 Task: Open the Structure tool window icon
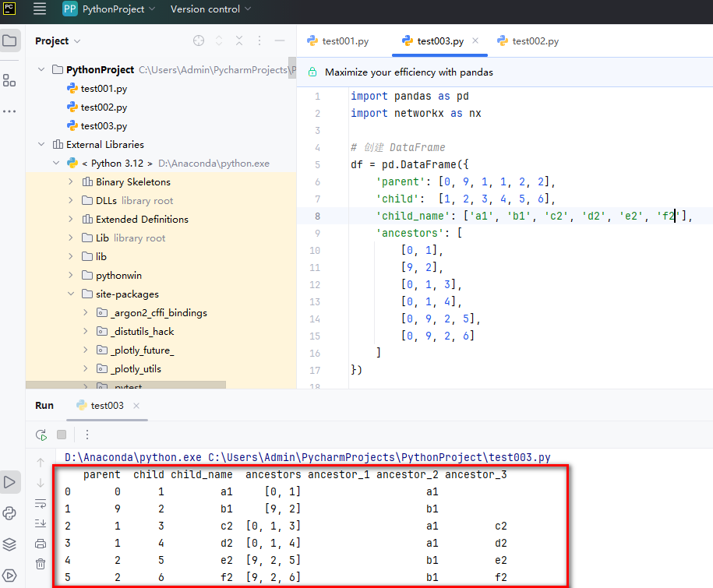click(10, 79)
